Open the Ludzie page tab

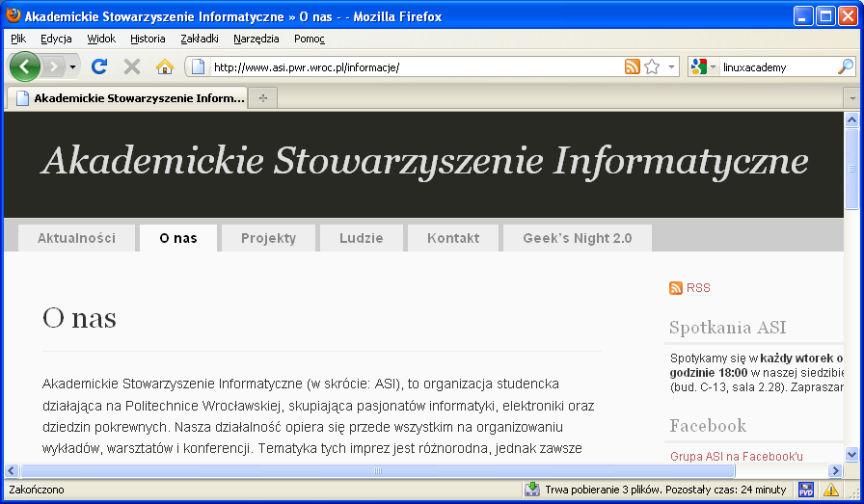361,238
